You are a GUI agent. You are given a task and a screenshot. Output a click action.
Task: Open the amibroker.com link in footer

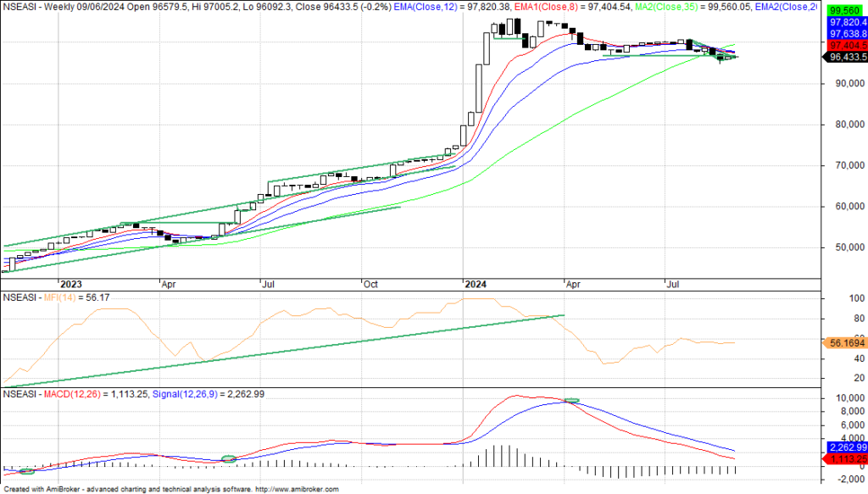pyautogui.click(x=296, y=490)
